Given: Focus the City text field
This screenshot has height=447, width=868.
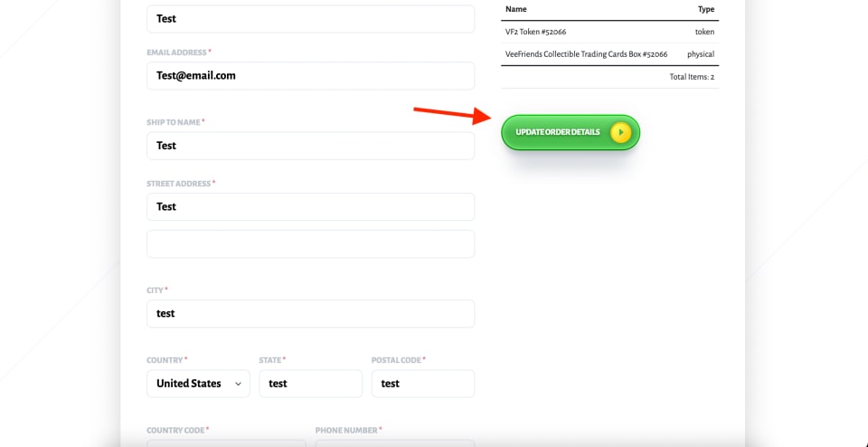Looking at the screenshot, I should pyautogui.click(x=310, y=314).
